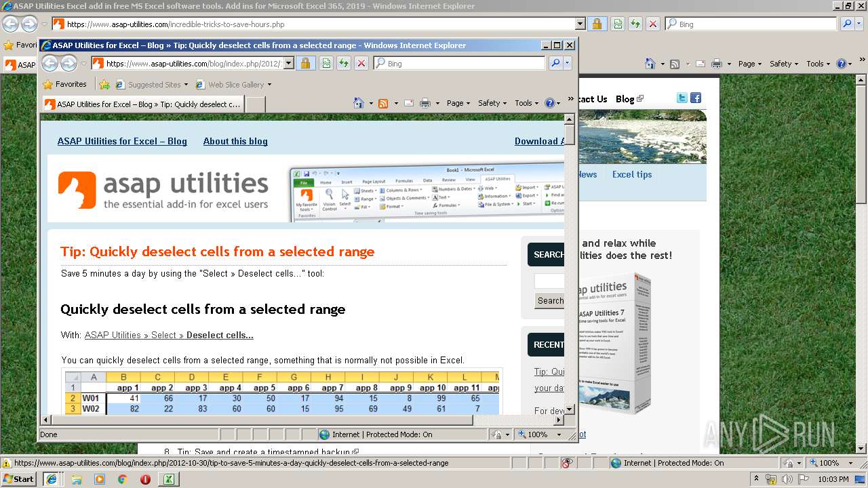Screen dimensions: 868x488
Task: Click Refresh icon in front blog window
Action: [344, 63]
